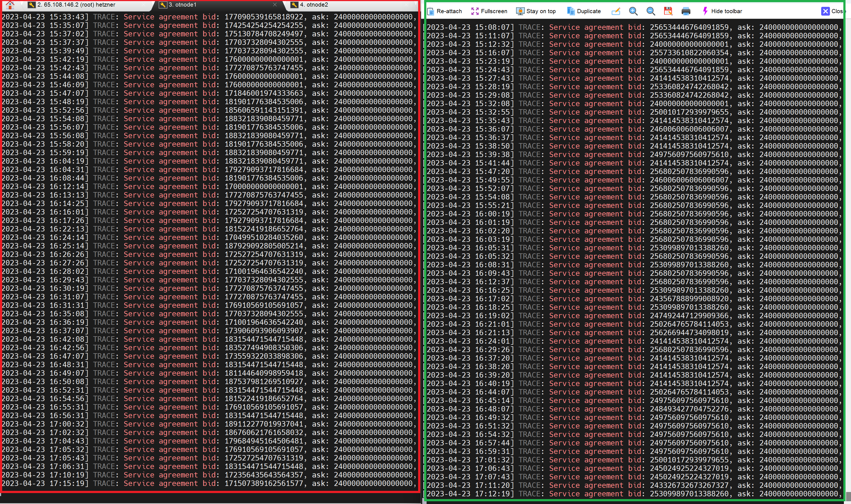Zoom out with the magnifier minus icon
Viewport: 851px width, 504px height.
pos(651,11)
